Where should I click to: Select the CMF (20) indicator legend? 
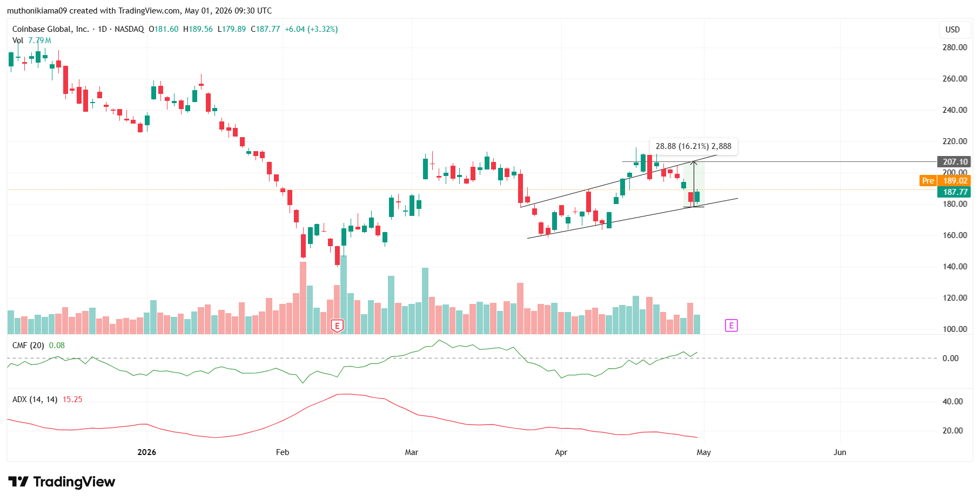(29, 345)
